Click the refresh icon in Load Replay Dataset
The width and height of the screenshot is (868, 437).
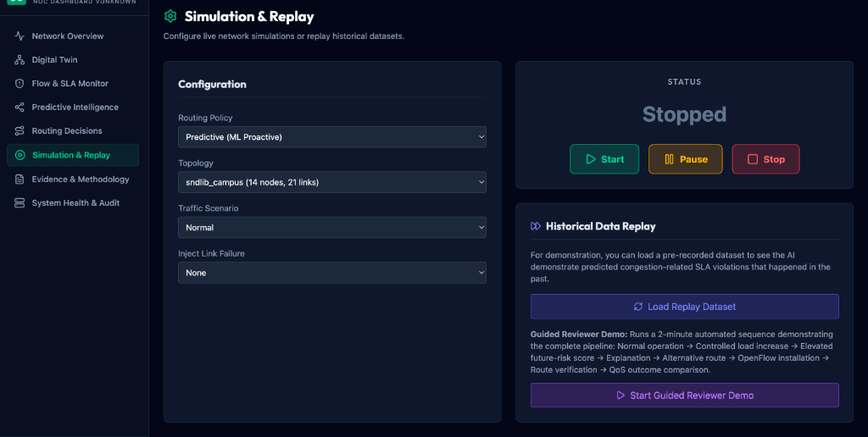tap(638, 307)
